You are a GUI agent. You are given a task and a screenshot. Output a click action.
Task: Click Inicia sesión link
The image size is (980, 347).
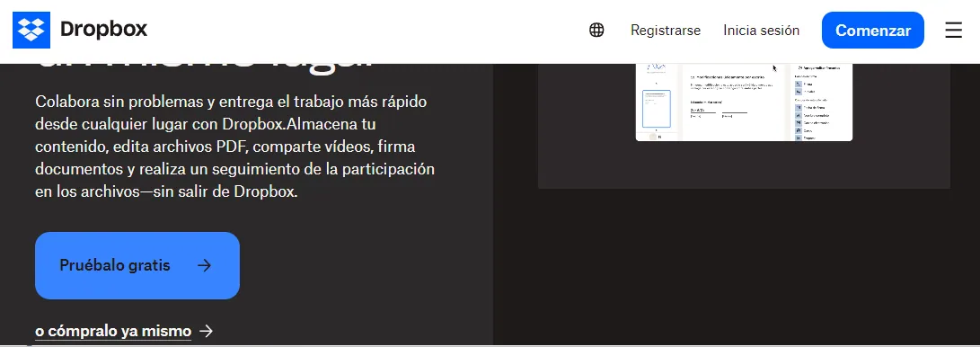coord(761,30)
